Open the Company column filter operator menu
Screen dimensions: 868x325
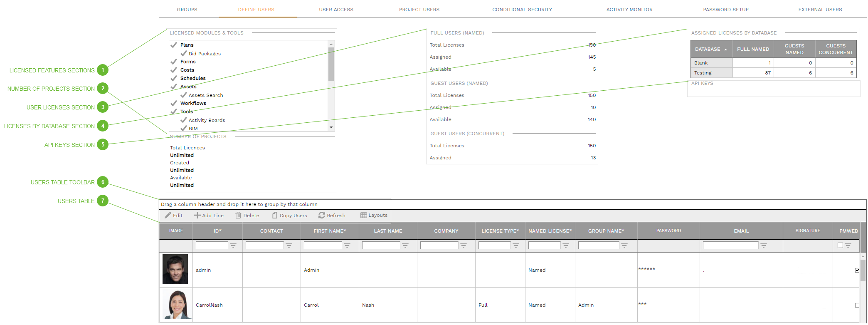(x=464, y=246)
